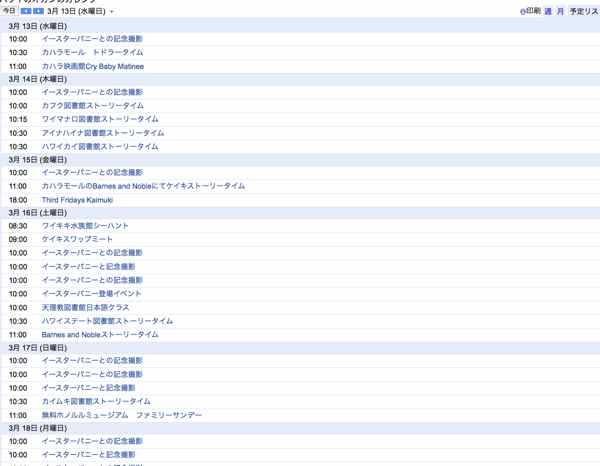Image resolution: width=600 pixels, height=466 pixels.
Task: Open Barnes and Nobleストーリータイム on March 16
Action: (100, 334)
